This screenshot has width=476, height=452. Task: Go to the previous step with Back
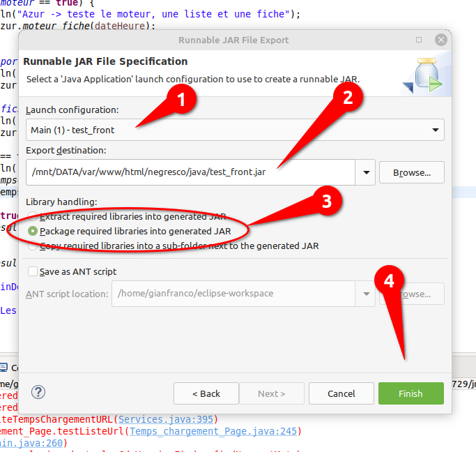point(206,393)
